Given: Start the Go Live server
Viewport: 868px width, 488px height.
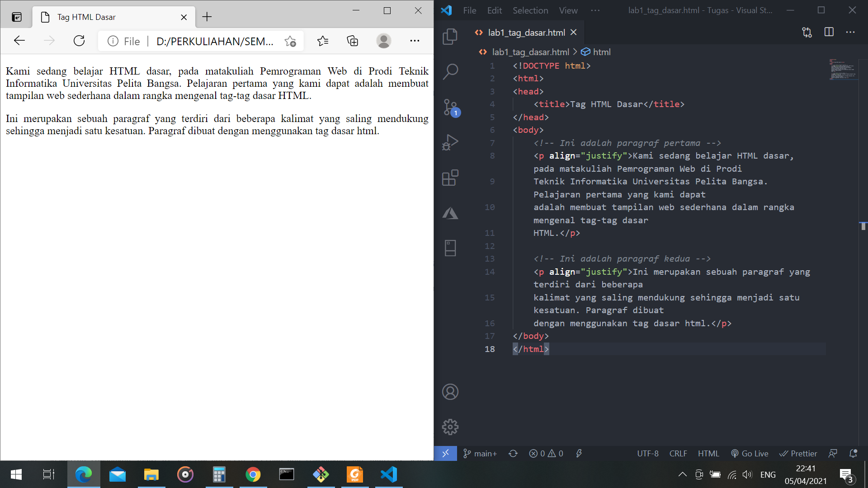Looking at the screenshot, I should coord(750,453).
